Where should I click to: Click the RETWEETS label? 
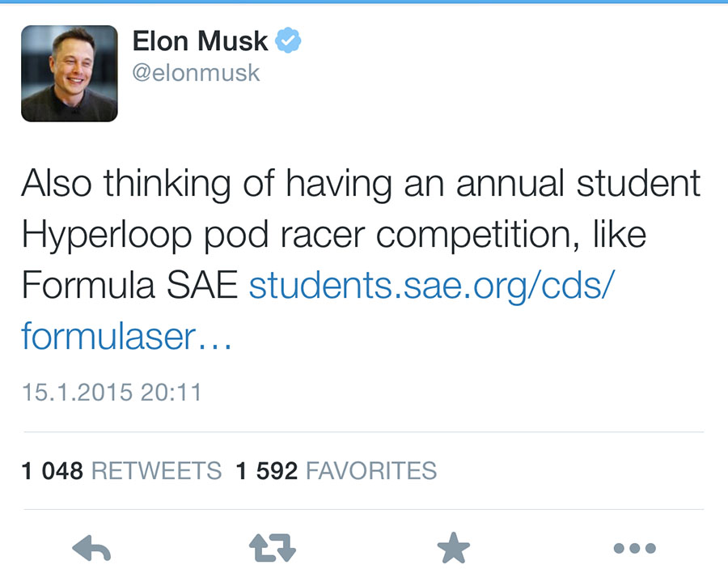(156, 471)
